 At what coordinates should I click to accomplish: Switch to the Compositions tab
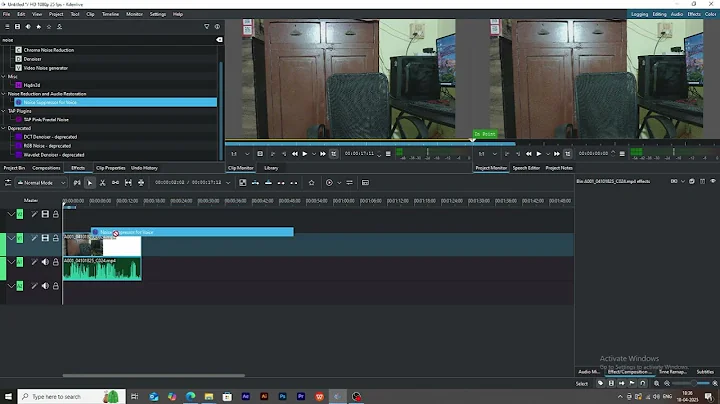(x=46, y=168)
